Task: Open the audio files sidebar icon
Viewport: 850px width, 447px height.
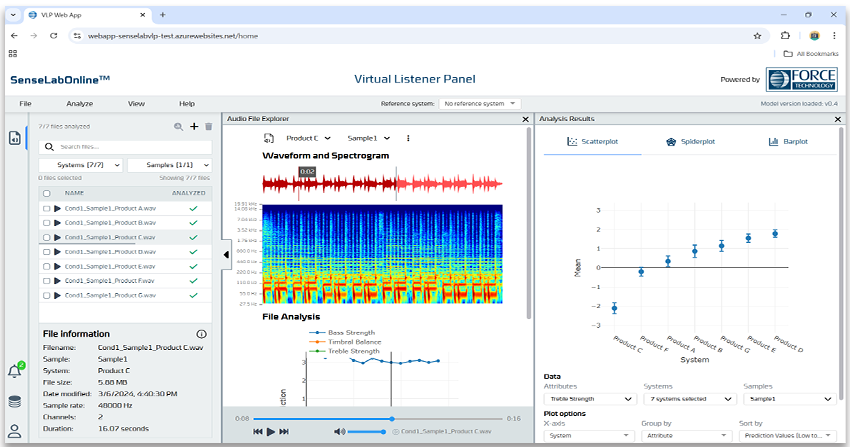Action: coord(15,138)
